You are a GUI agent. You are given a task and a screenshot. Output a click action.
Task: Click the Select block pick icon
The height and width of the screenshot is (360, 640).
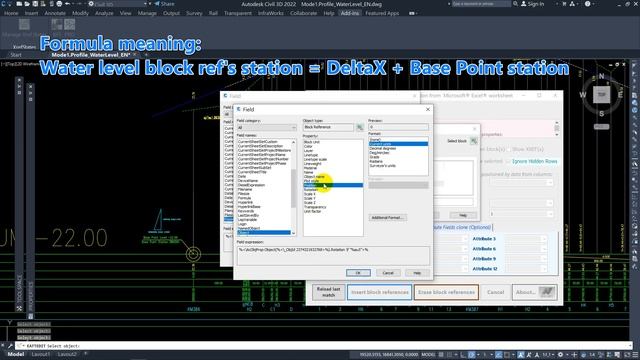coord(473,141)
